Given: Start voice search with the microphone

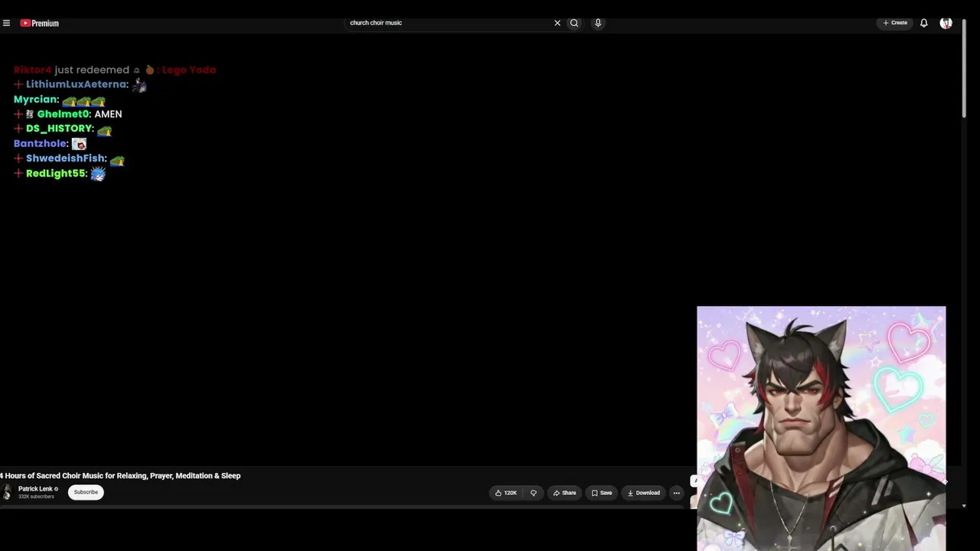Looking at the screenshot, I should 598,23.
